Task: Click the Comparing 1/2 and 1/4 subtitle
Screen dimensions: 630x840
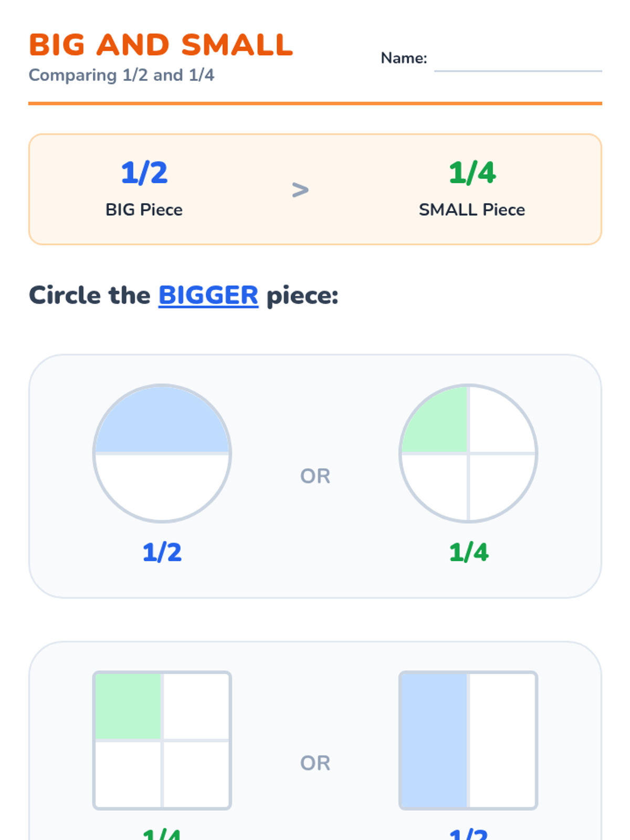Action: point(121,75)
